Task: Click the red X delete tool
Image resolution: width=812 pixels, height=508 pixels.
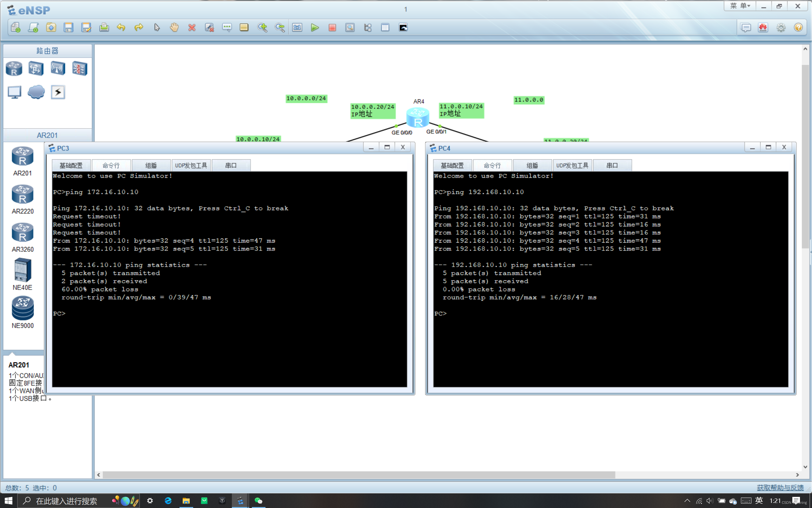Action: click(x=192, y=28)
